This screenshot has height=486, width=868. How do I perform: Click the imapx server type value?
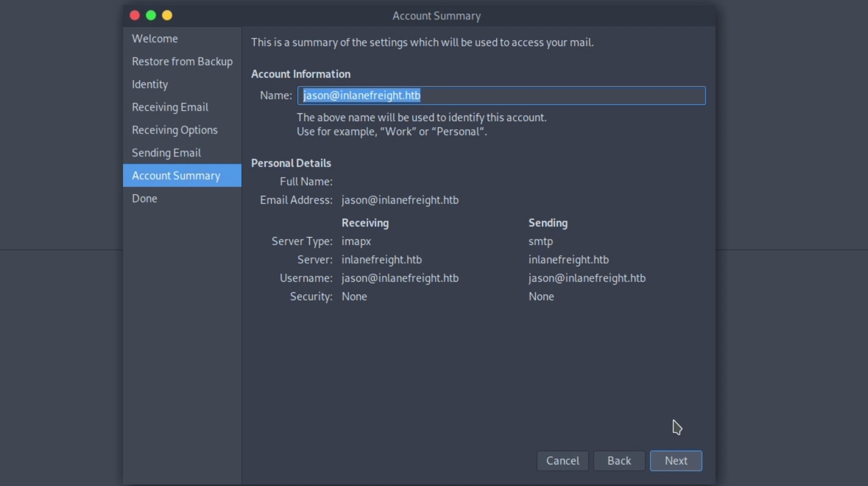click(x=356, y=241)
